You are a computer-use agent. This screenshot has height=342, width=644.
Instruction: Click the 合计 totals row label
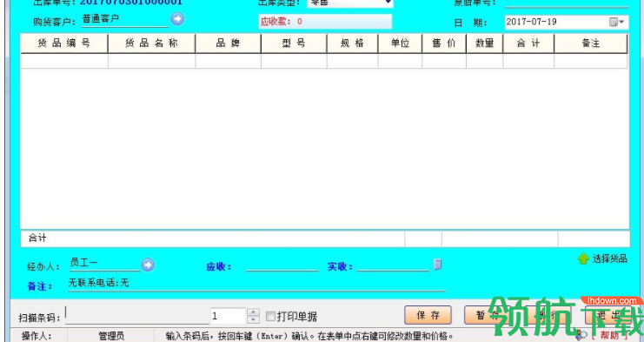37,238
